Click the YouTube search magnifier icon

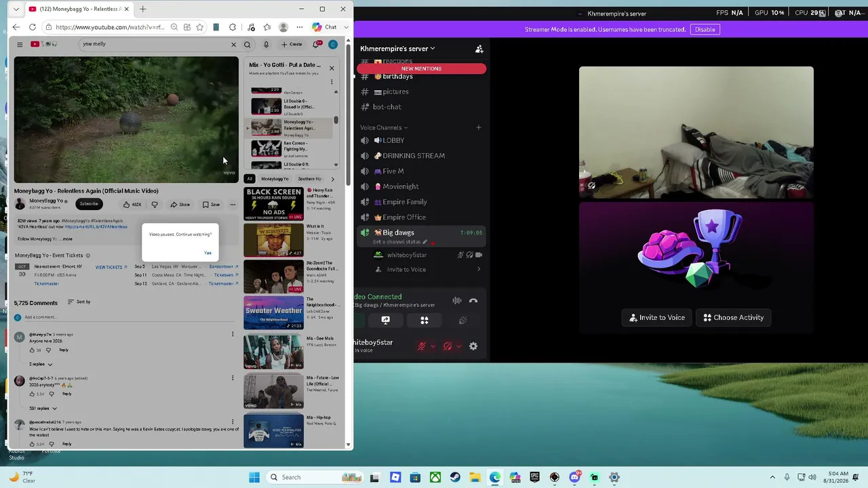pyautogui.click(x=248, y=45)
